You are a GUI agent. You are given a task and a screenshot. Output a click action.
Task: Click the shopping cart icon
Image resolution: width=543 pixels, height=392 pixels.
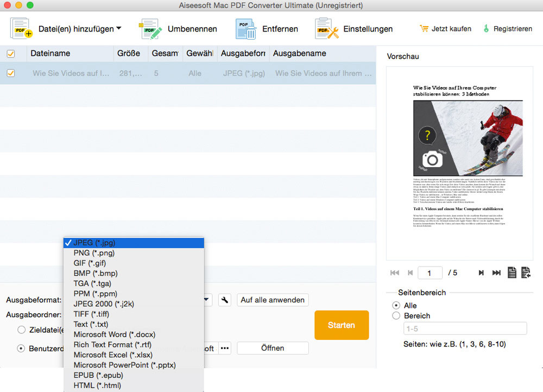click(x=424, y=29)
